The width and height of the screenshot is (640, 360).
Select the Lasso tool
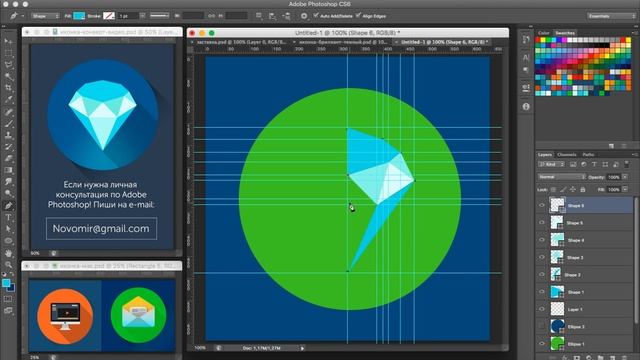8,64
